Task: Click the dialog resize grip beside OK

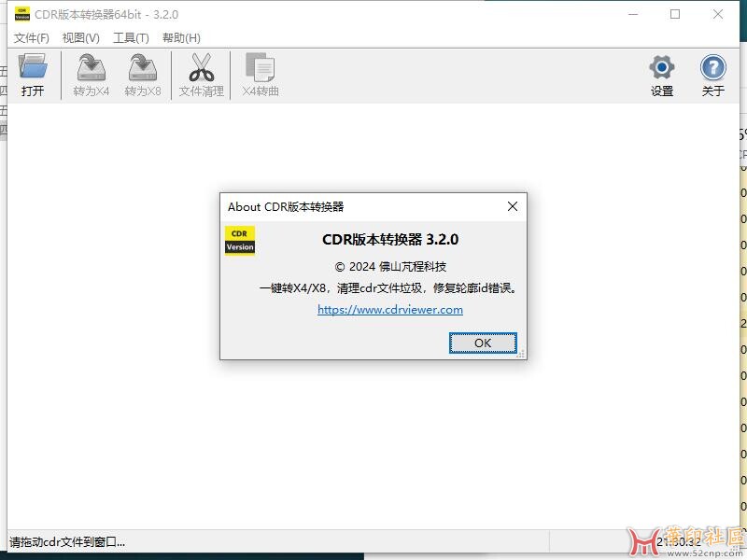Action: tap(521, 354)
